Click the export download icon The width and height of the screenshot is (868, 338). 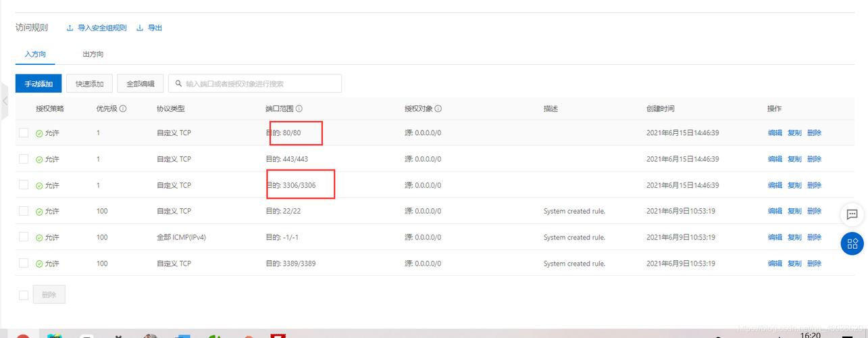141,28
